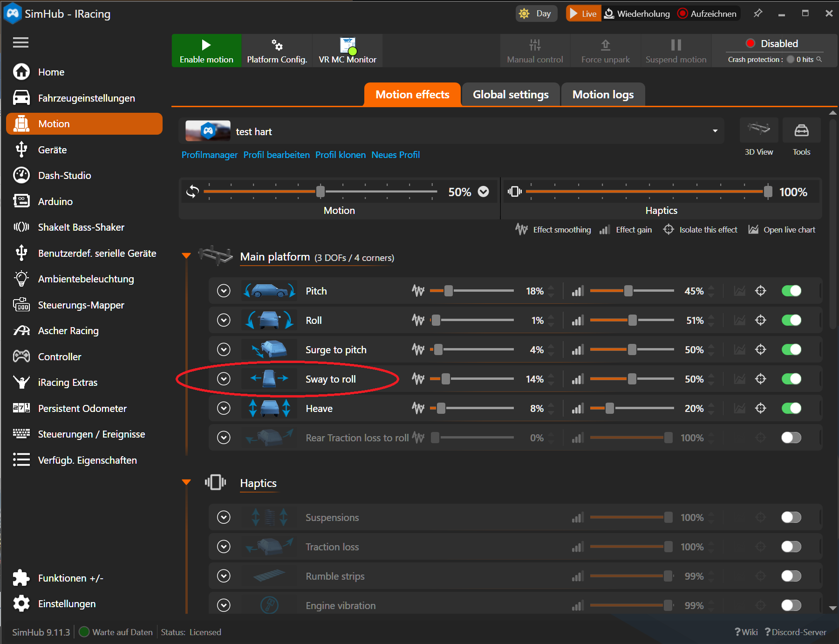Turn off Sway to roll toggle

pyautogui.click(x=791, y=379)
